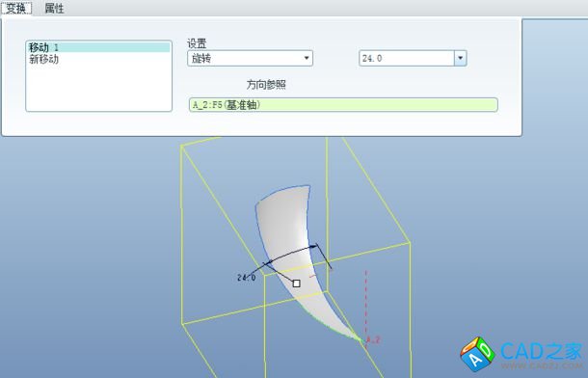Click the 24.0 angle value field
Screen dimensions: 588x378
(x=407, y=58)
